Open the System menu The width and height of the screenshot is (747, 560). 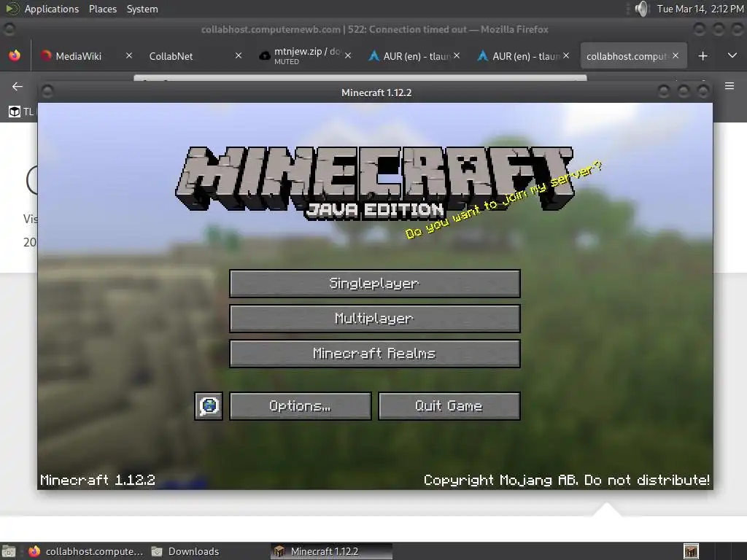click(x=142, y=9)
